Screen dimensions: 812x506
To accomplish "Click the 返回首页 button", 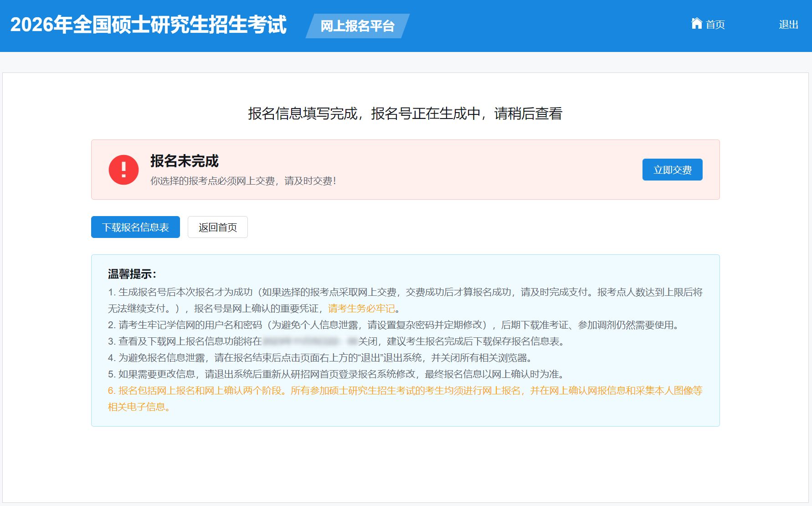I will click(x=218, y=227).
